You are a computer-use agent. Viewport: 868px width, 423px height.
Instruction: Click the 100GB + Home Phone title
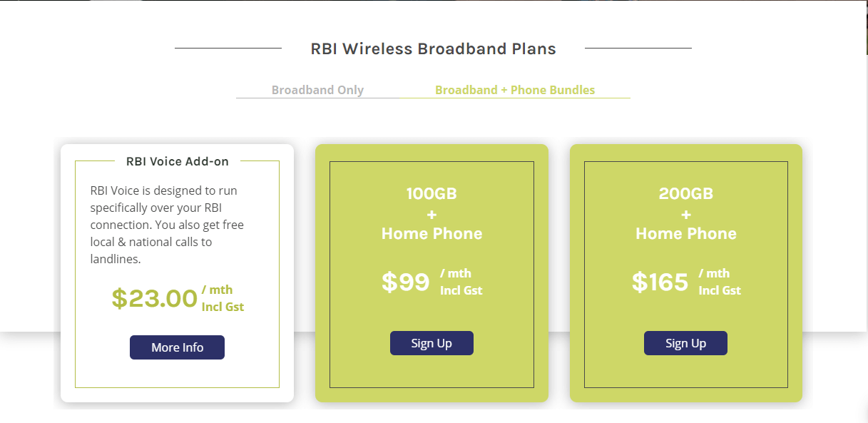432,213
